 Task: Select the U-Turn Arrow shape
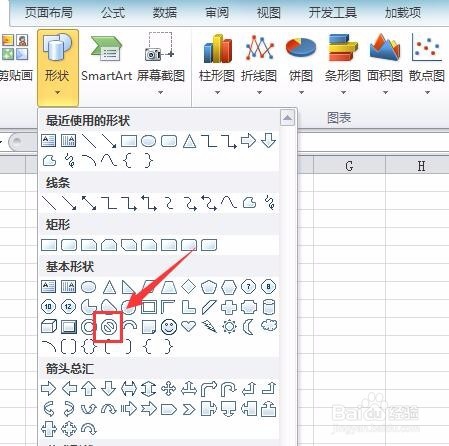point(229,389)
